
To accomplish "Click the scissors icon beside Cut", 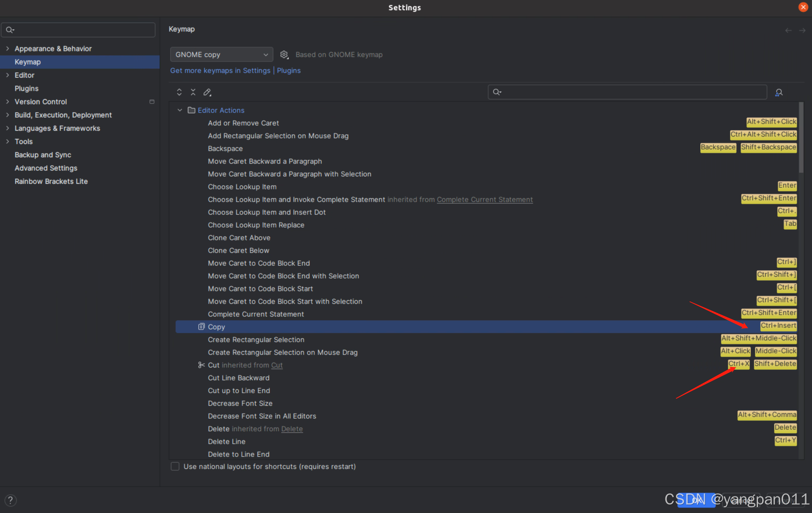I will point(201,365).
